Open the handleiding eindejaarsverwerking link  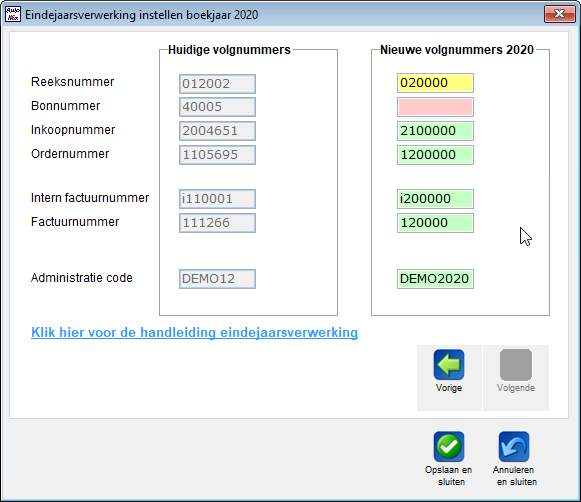(194, 332)
